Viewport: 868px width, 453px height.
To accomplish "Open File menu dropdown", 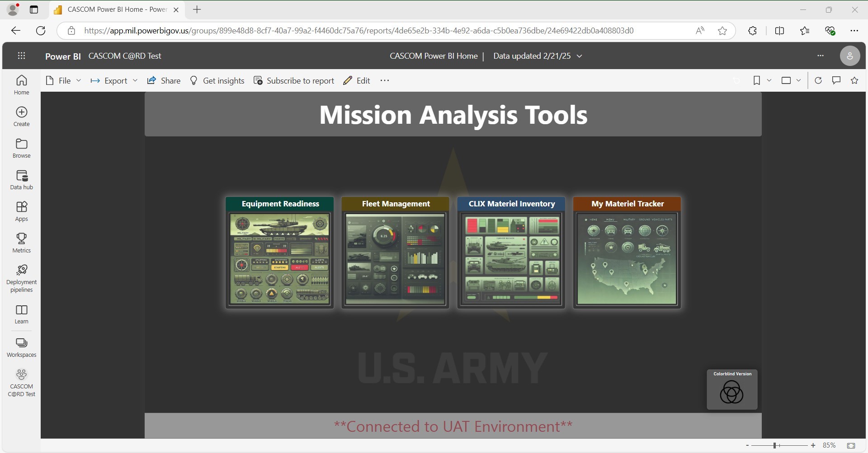I will (64, 80).
